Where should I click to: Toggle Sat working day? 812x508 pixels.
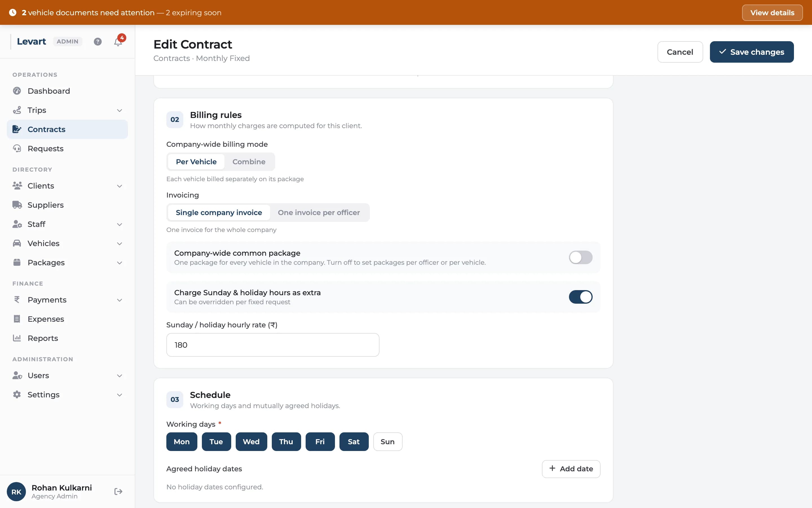(x=354, y=441)
